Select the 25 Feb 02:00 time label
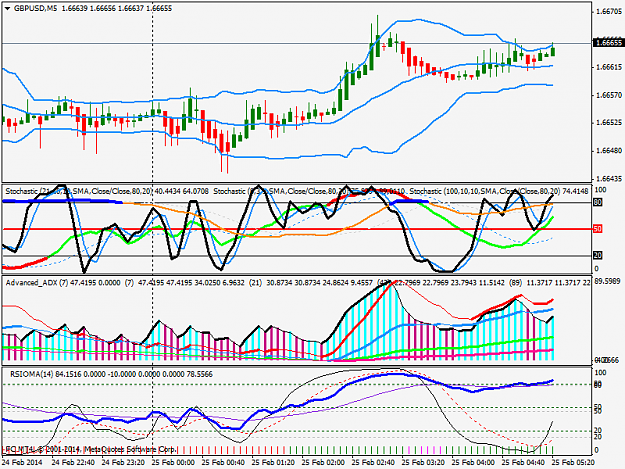Screen dimensions: 625x469 tap(323, 463)
